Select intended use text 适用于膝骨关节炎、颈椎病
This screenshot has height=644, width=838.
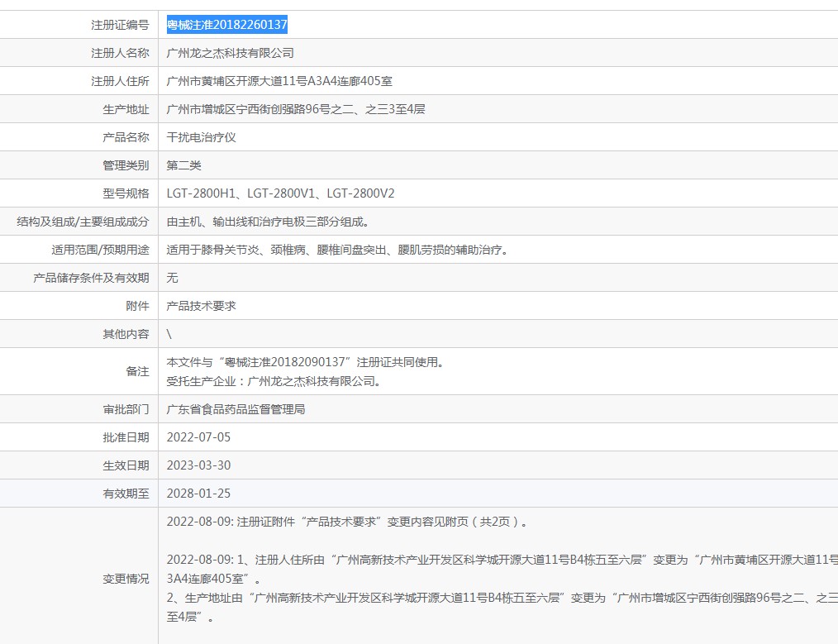tap(236, 250)
